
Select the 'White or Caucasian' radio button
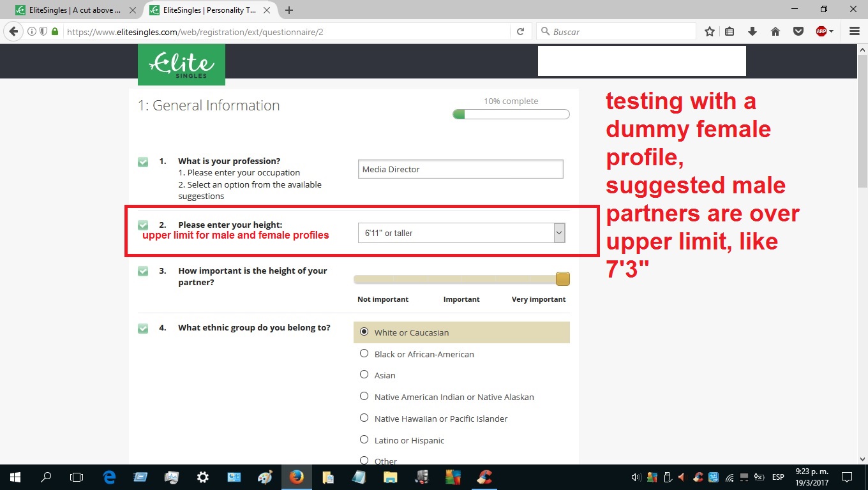pos(364,332)
